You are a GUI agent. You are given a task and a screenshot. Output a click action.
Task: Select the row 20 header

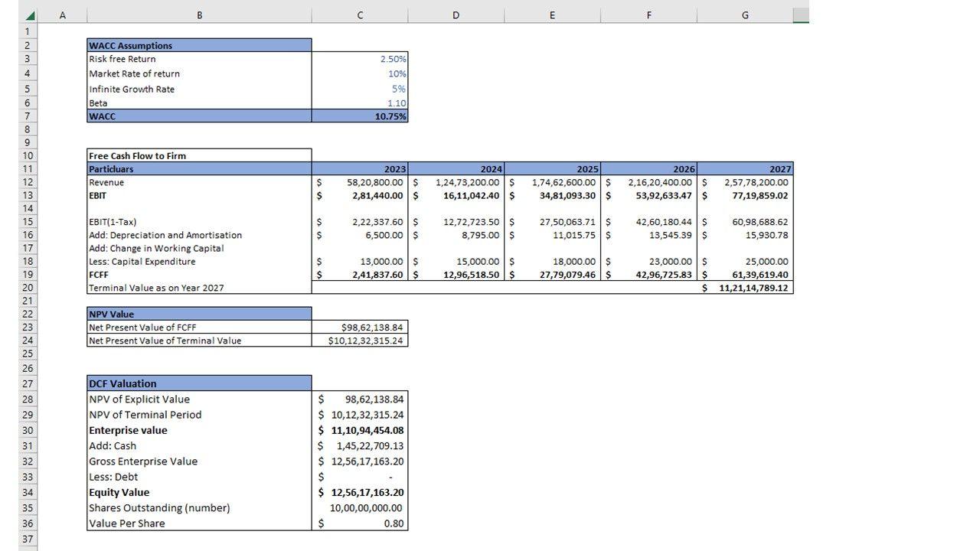point(27,288)
